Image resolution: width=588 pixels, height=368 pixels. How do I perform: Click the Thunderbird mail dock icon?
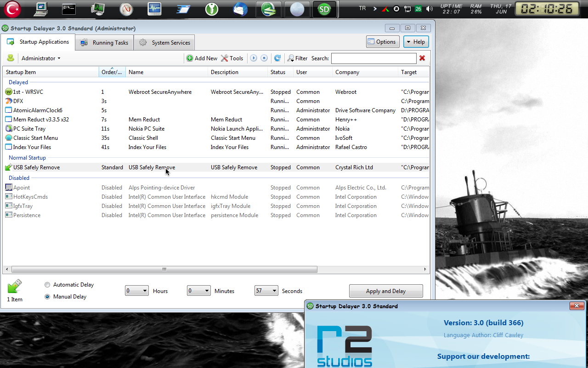[x=240, y=9]
